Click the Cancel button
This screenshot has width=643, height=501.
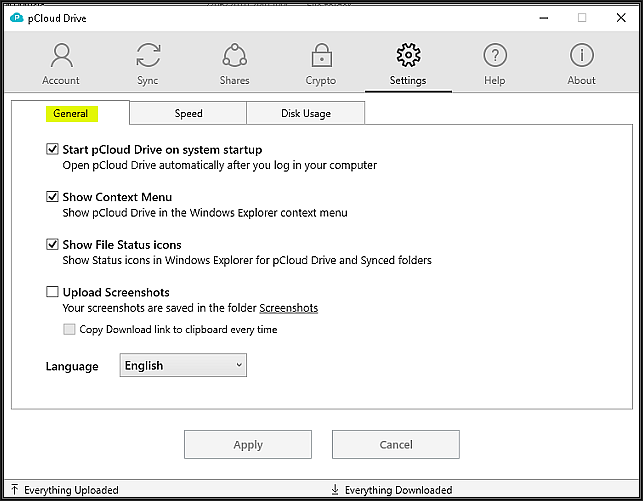[396, 444]
